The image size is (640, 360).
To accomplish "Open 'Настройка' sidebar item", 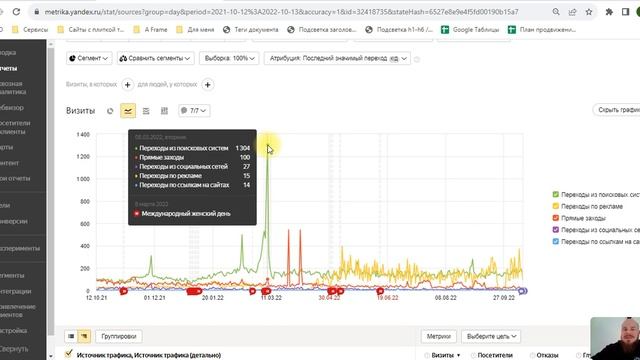I will tap(13, 331).
